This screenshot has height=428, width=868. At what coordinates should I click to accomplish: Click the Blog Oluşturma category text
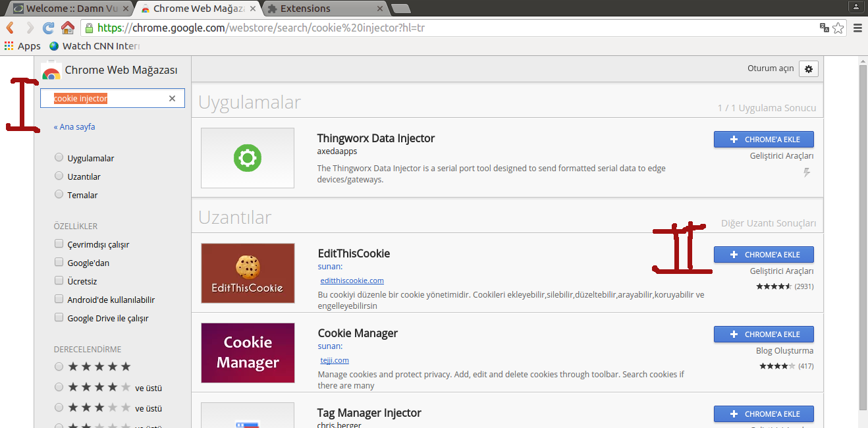click(785, 351)
